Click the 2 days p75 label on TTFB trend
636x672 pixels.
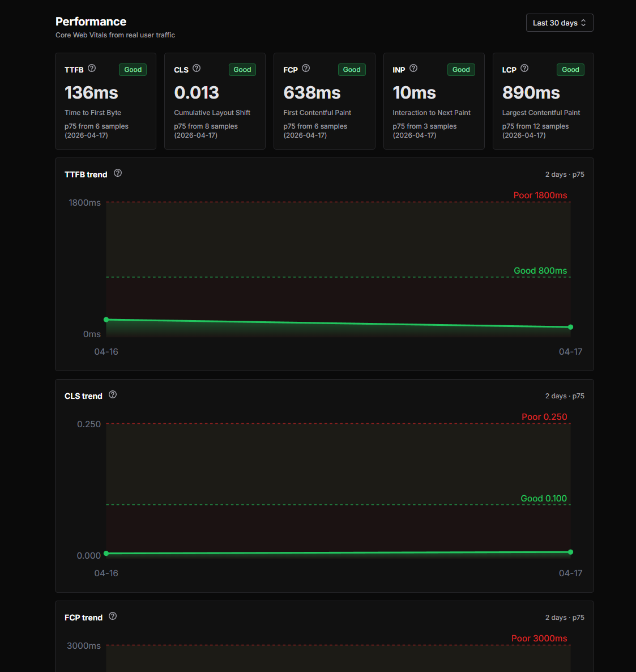[565, 174]
